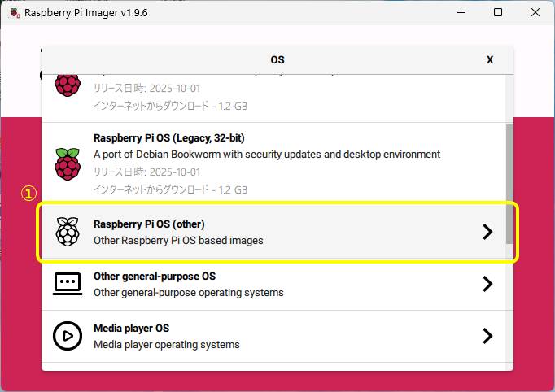The height and width of the screenshot is (392, 555).
Task: Open Media player OS submenu with its chevron
Action: pos(487,336)
